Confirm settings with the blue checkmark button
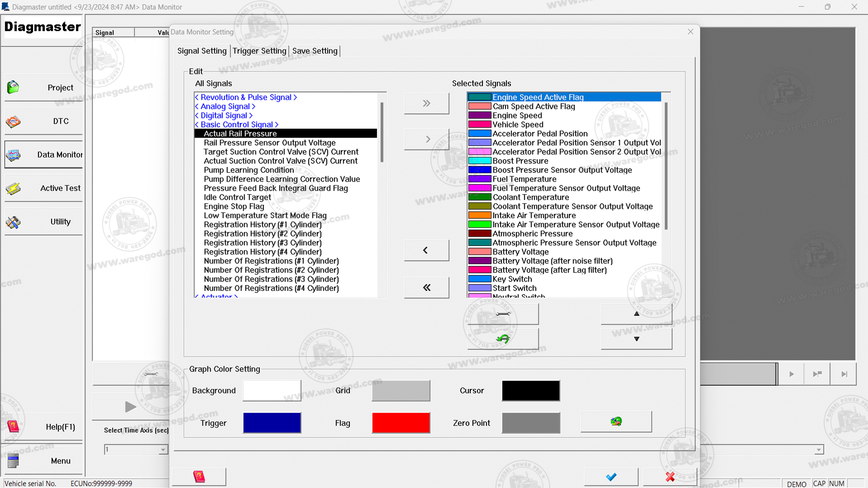 tap(611, 477)
